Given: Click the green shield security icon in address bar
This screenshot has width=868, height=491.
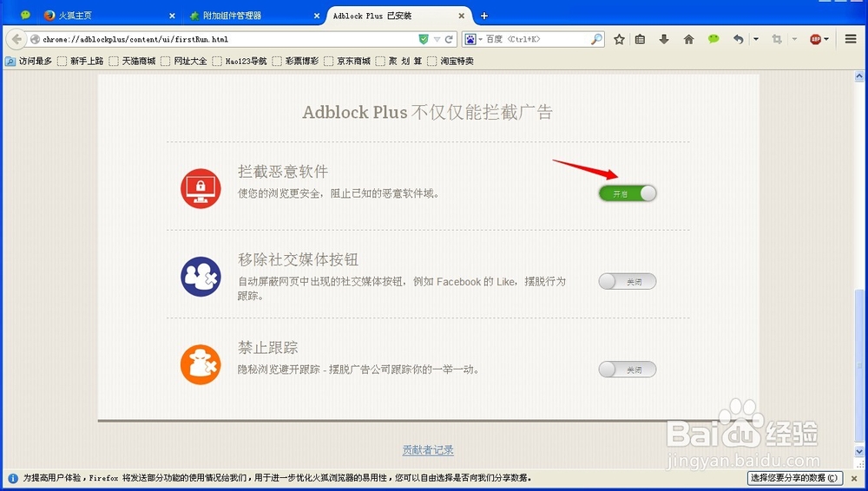Looking at the screenshot, I should coord(424,39).
